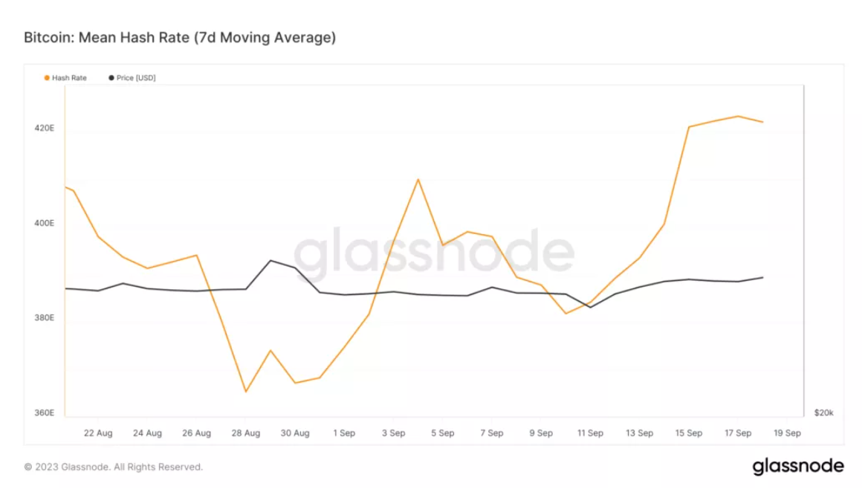The height and width of the screenshot is (492, 868).
Task: Click the chart title Mean Hash Rate
Action: coord(180,37)
